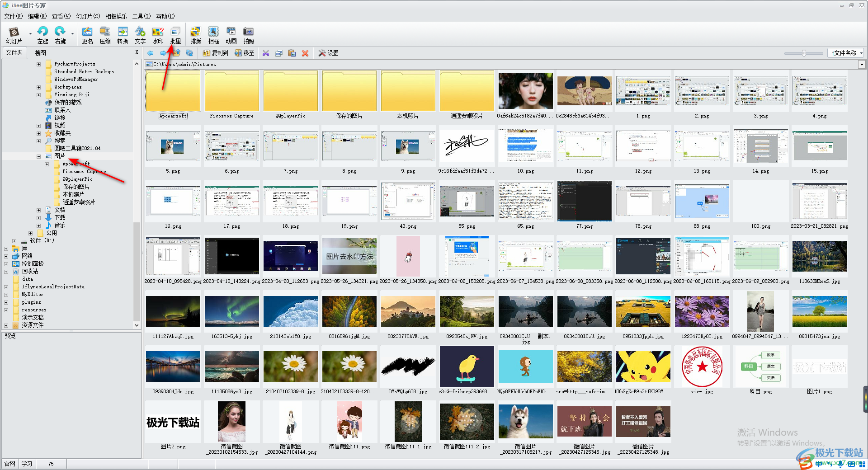
Task: Go back with the left arrow icon
Action: coord(151,53)
